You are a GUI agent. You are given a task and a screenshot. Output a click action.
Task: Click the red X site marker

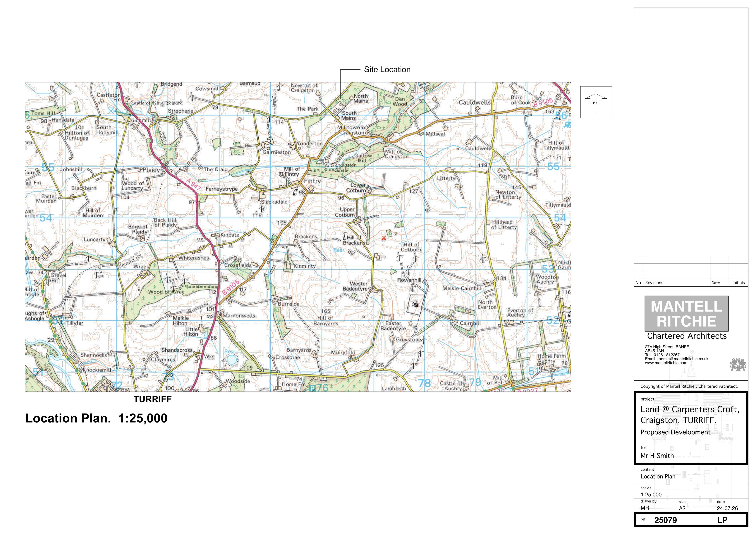pyautogui.click(x=384, y=238)
